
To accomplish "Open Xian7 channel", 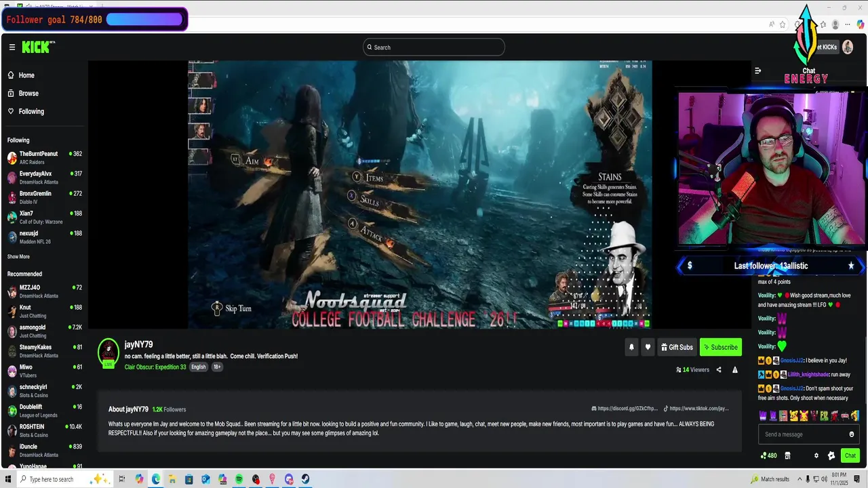I will [x=43, y=217].
